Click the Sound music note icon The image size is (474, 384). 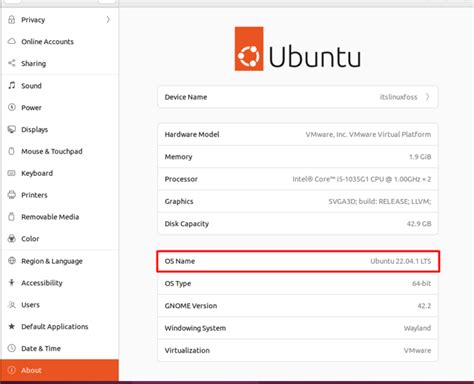point(12,85)
